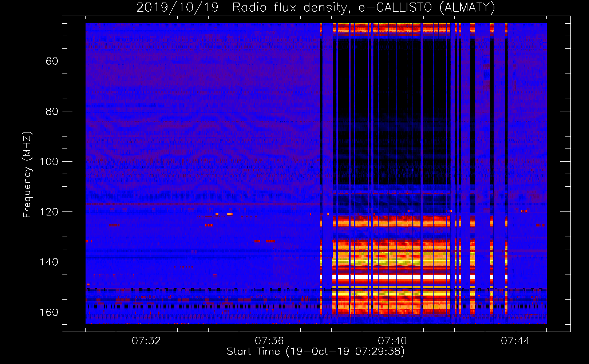
Task: Click the 120 frequency tick label
Action: coord(49,212)
